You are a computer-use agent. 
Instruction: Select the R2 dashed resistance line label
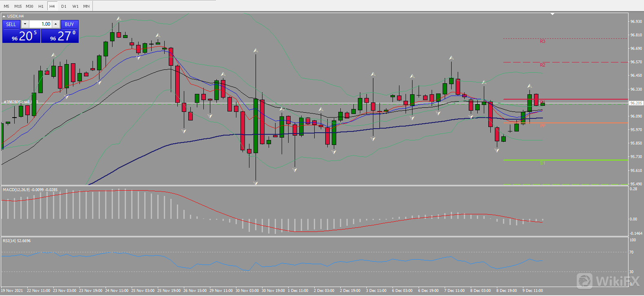(x=543, y=65)
